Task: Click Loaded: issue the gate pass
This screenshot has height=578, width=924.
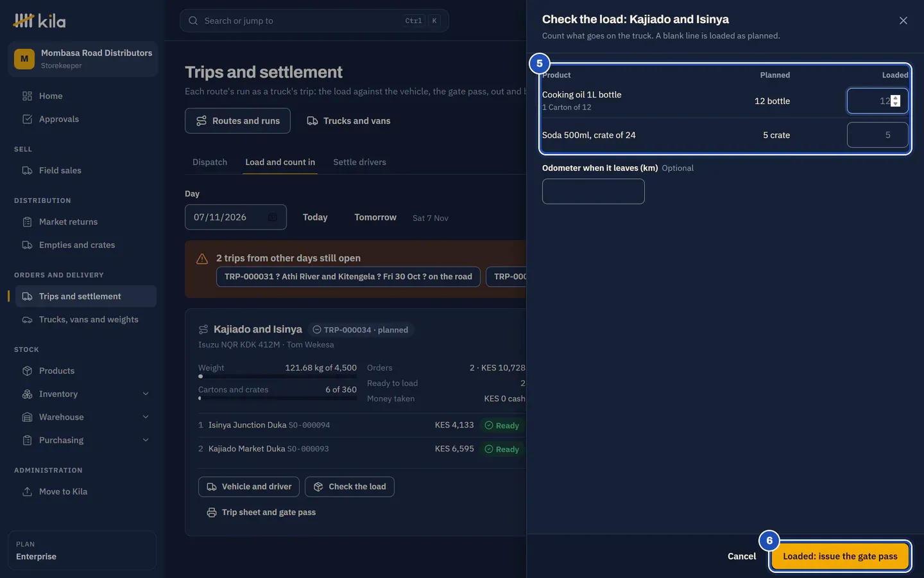Action: [840, 556]
